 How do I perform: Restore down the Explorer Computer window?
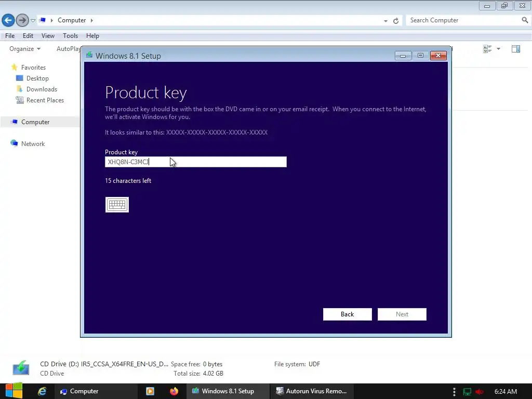(504, 6)
